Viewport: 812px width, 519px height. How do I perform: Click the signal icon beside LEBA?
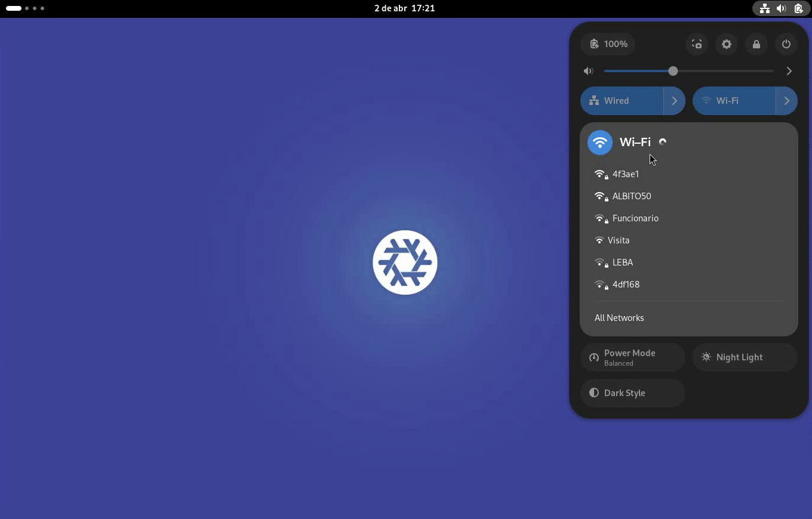(600, 262)
